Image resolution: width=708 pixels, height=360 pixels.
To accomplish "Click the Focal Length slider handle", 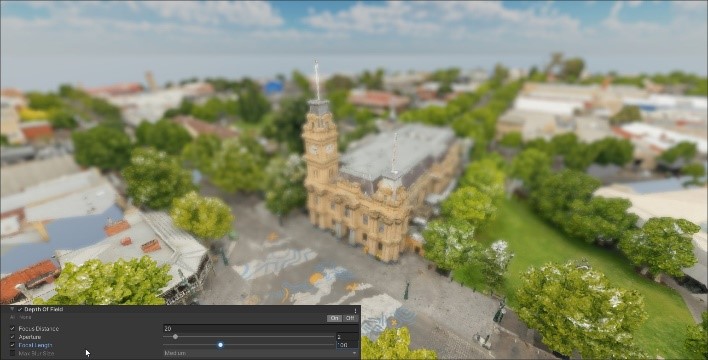I will pos(220,345).
